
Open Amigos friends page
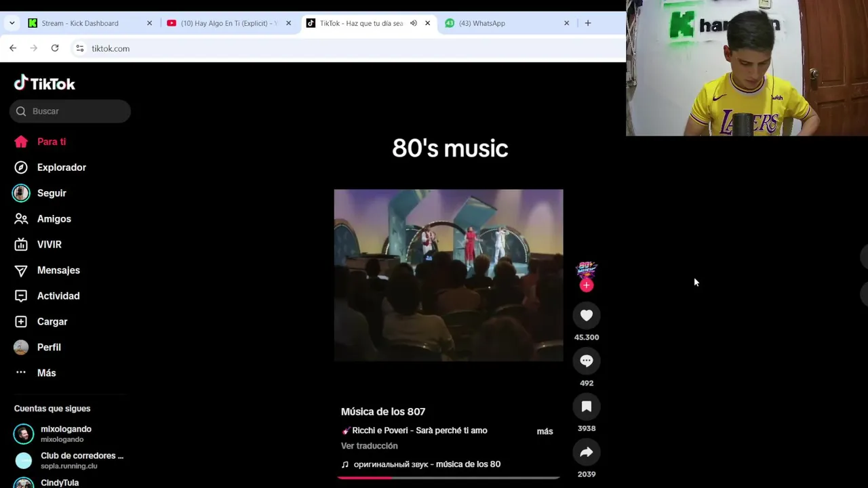pos(42,219)
